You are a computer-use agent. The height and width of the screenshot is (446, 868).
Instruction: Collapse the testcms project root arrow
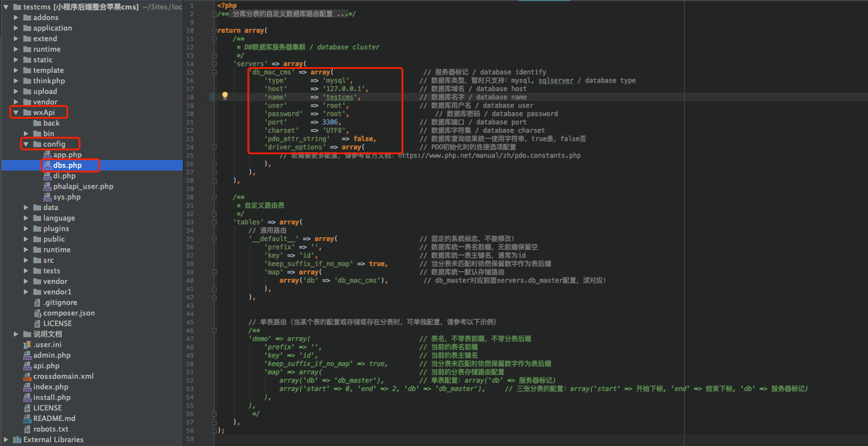[x=6, y=7]
